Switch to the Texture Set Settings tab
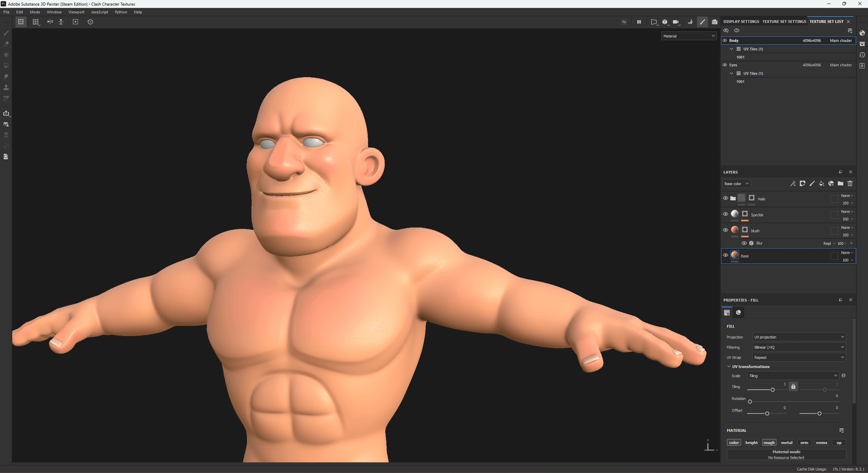 [x=784, y=21]
